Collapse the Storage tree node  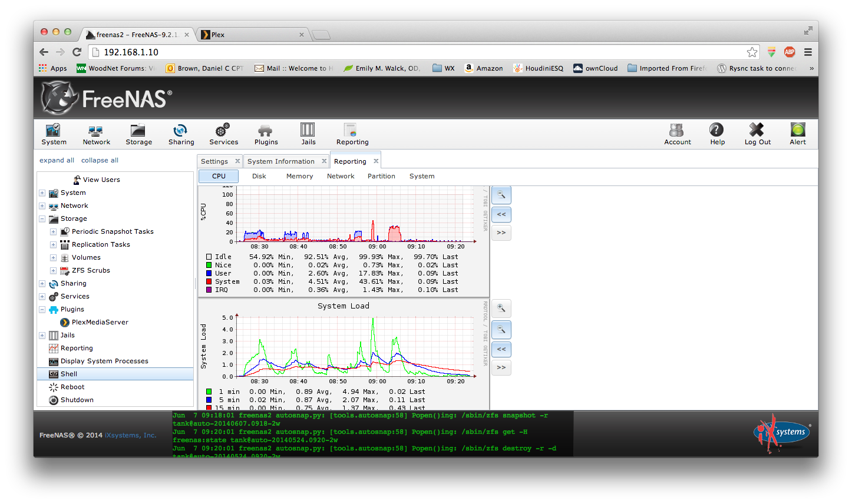click(x=42, y=219)
